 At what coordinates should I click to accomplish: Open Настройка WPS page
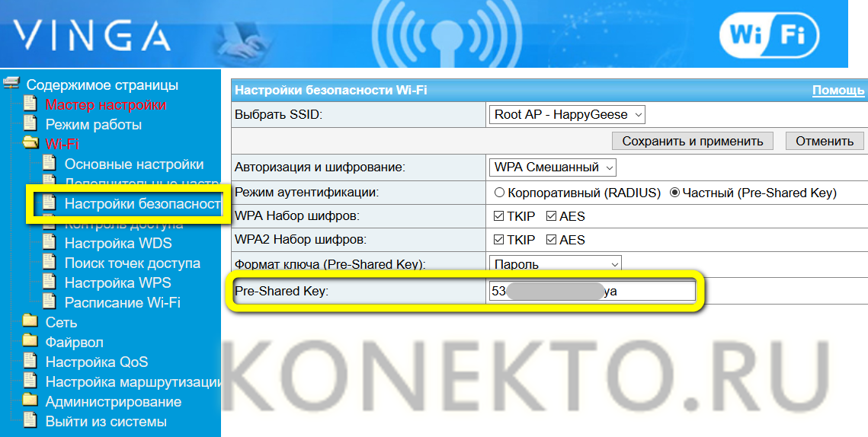pyautogui.click(x=118, y=282)
